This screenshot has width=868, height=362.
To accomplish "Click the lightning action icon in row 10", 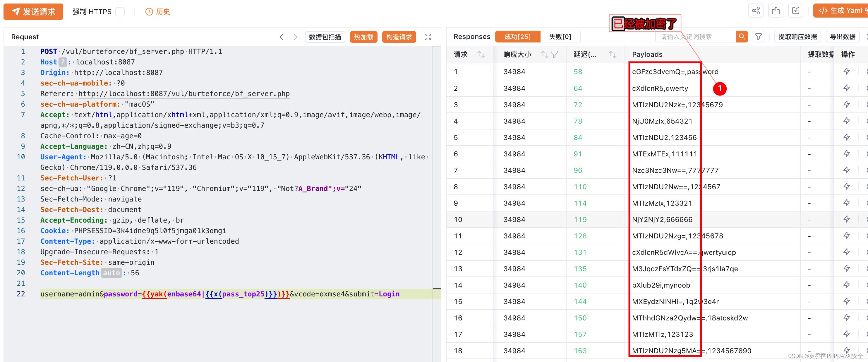I will [846, 219].
